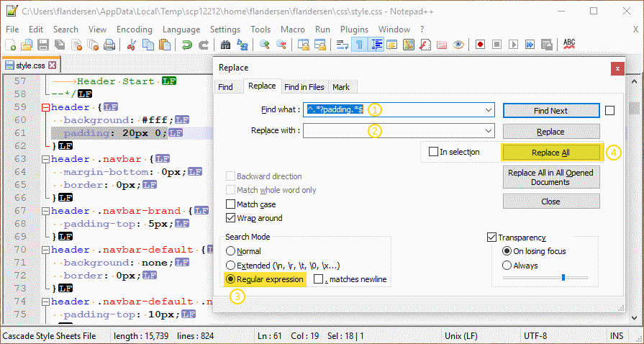
Task: Choose the Always transparency radio button
Action: (507, 266)
